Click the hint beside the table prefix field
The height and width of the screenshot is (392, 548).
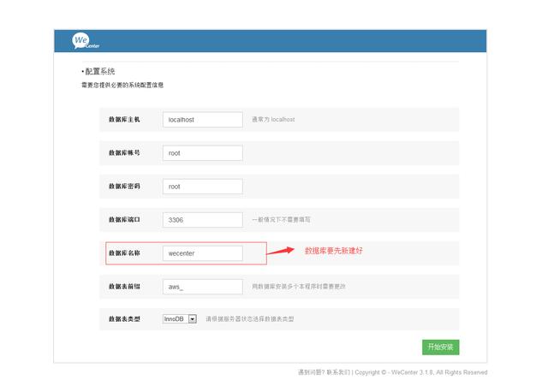299,287
